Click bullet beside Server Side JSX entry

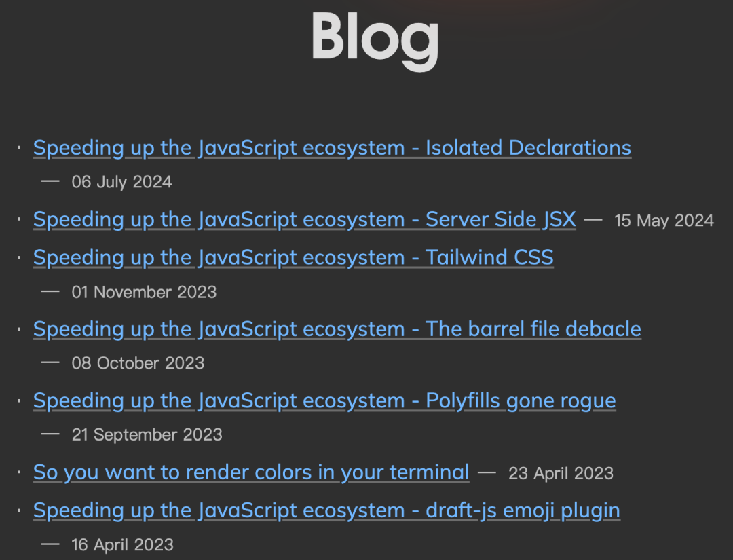pos(19,219)
